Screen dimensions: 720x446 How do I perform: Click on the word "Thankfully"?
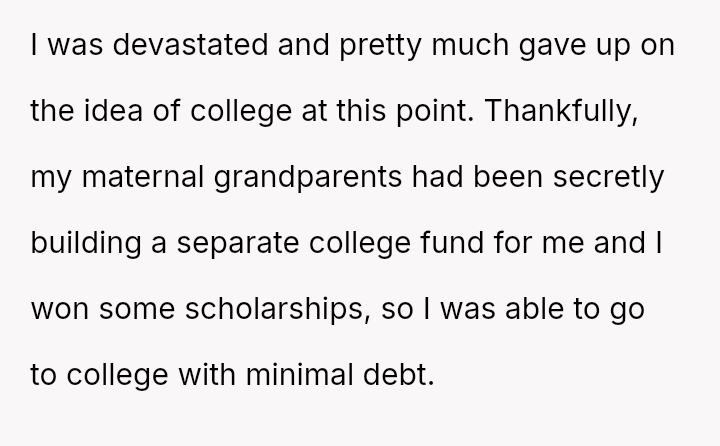(x=570, y=104)
